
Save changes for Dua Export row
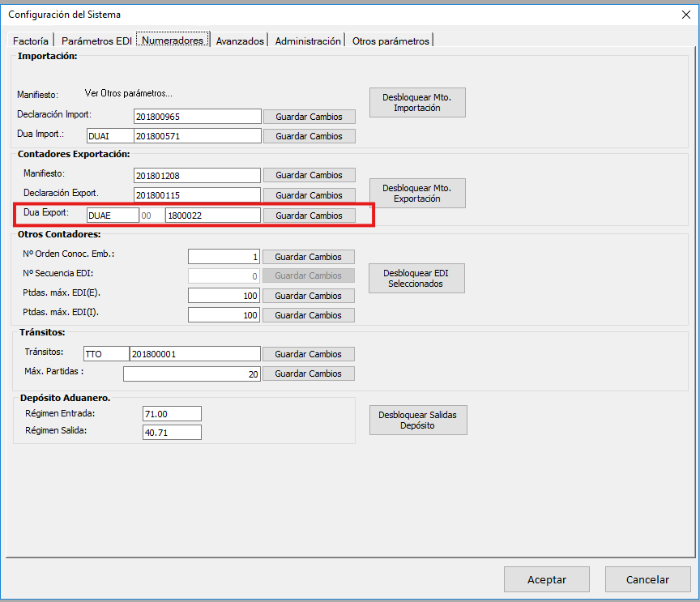coord(309,216)
